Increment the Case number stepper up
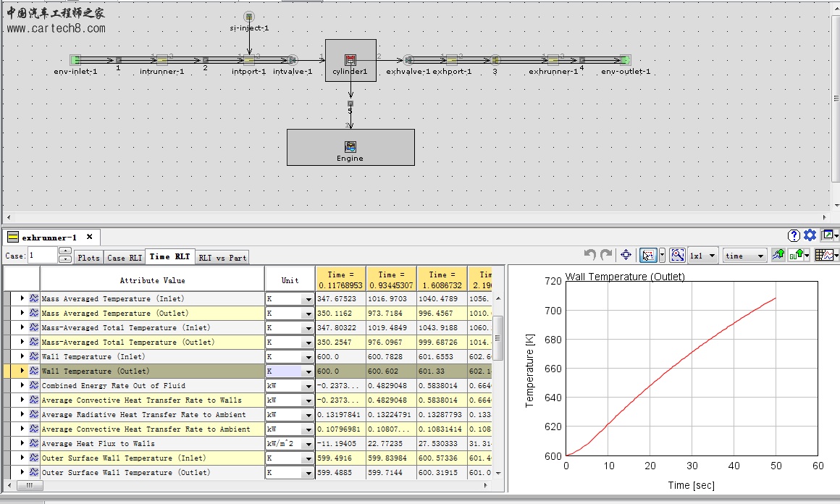840x504 pixels. [65, 251]
